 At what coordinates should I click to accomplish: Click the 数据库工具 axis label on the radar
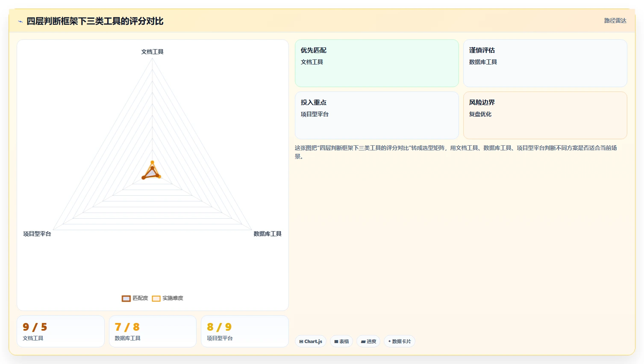coord(268,234)
